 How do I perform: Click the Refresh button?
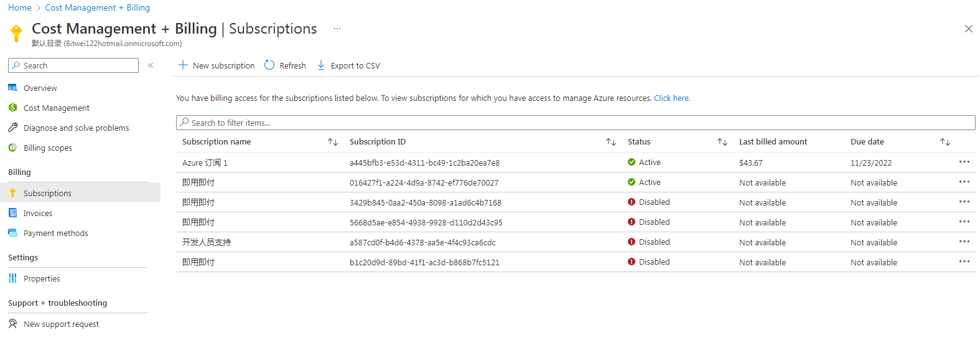(x=285, y=65)
